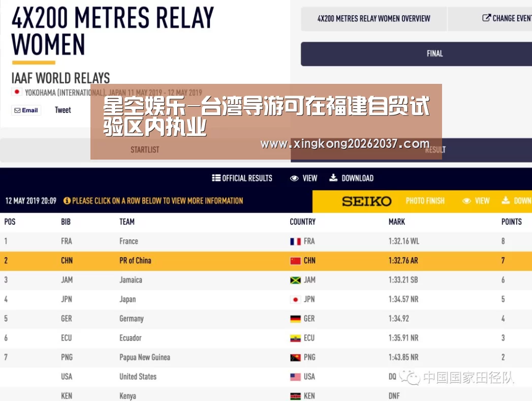This screenshot has width=532, height=401.
Task: Click the JAM bib cell
Action: (67, 280)
